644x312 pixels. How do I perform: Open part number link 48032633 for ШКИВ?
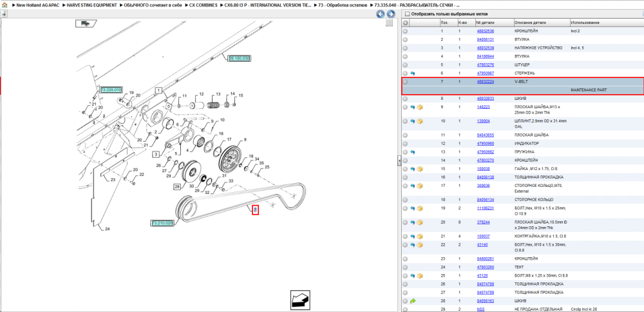pos(485,99)
